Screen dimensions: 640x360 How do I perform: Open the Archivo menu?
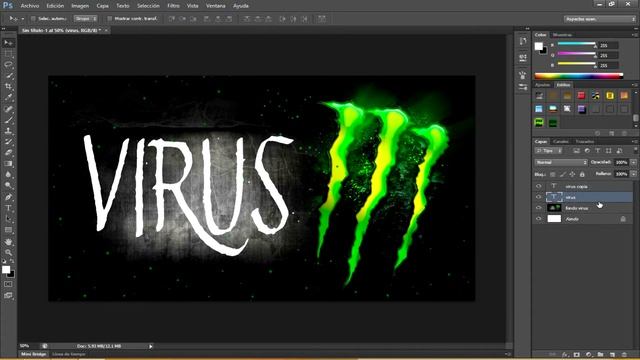(30, 6)
